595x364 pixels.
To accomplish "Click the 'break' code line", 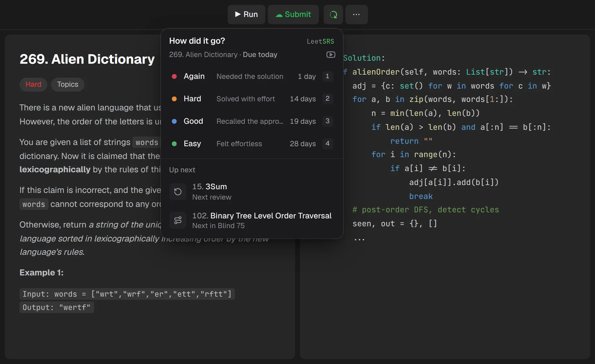I will tap(421, 196).
